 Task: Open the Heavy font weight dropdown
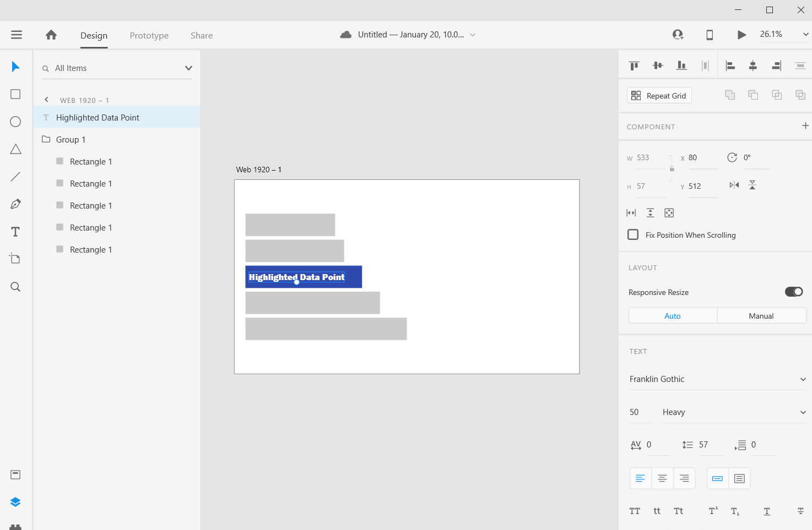[x=803, y=412]
